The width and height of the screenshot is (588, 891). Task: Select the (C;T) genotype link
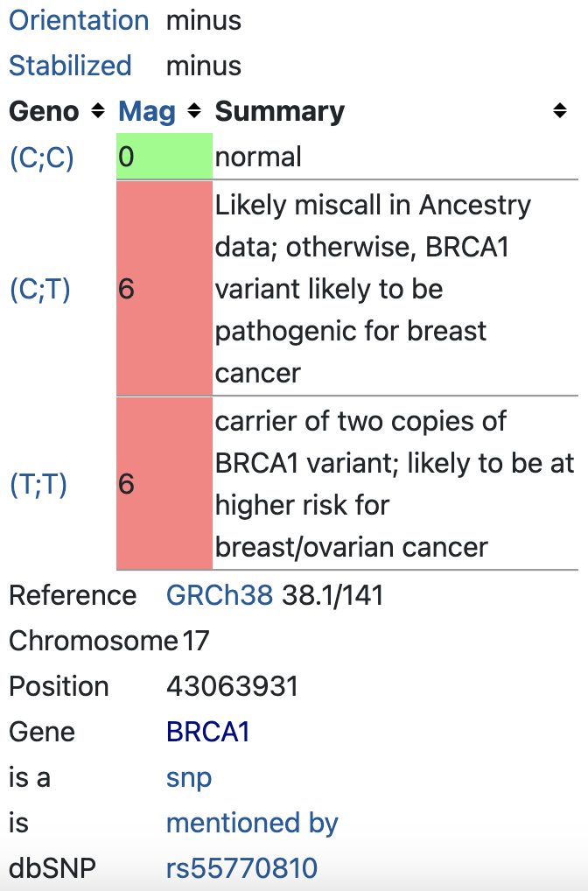(40, 289)
